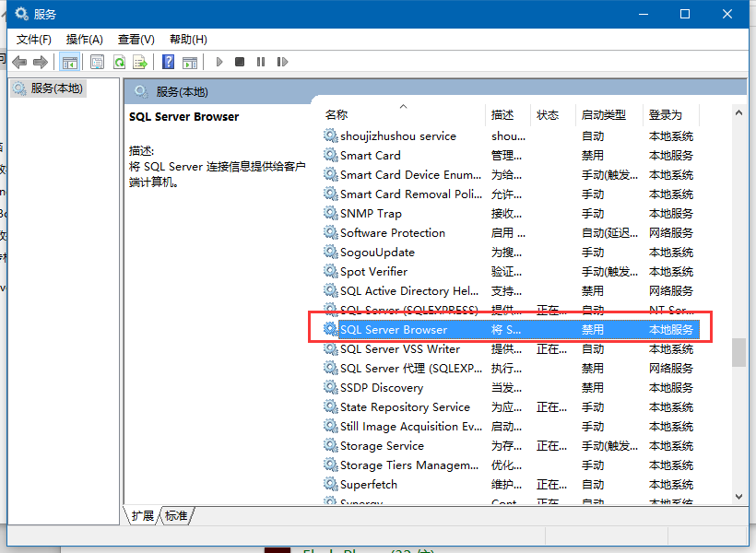Click the scrollbar down arrow
This screenshot has height=553, width=756.
[738, 497]
